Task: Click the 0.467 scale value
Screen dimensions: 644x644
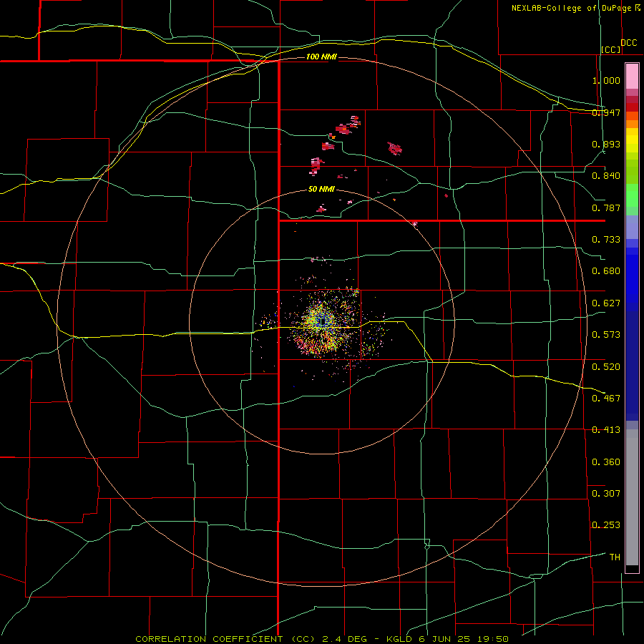Action: (x=606, y=399)
